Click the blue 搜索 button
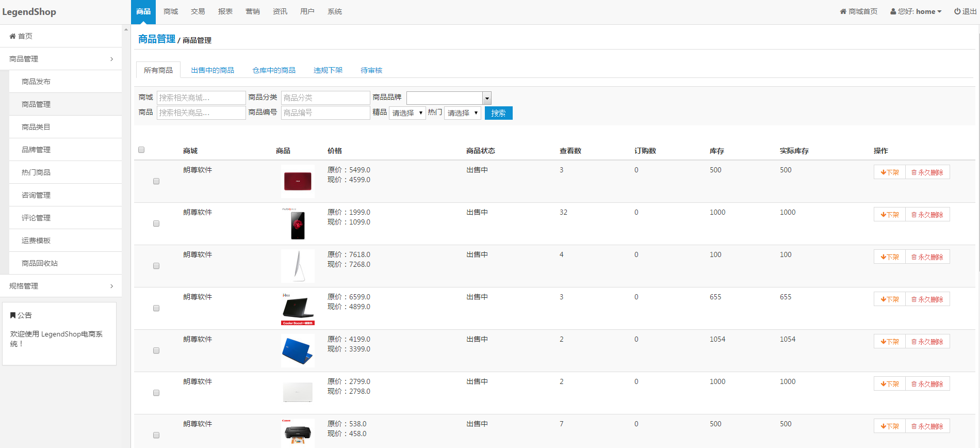Screen dimensions: 980x448 tap(498, 113)
